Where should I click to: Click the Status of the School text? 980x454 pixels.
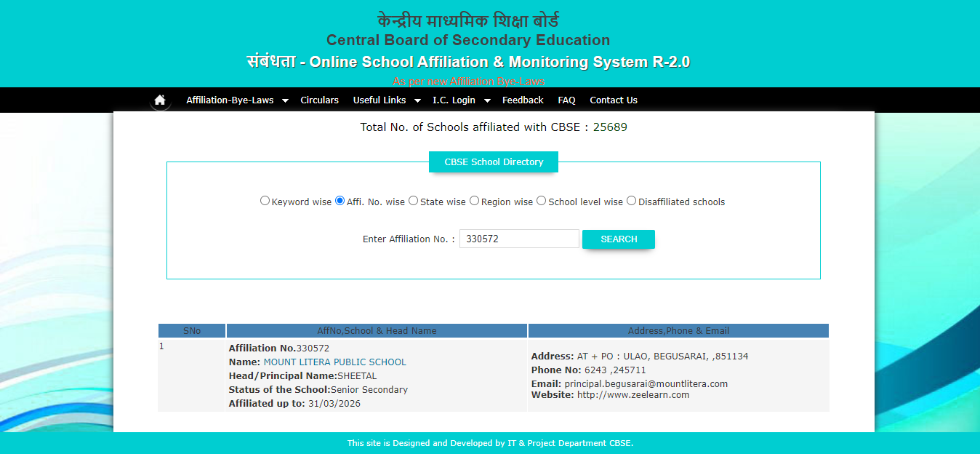tap(318, 390)
